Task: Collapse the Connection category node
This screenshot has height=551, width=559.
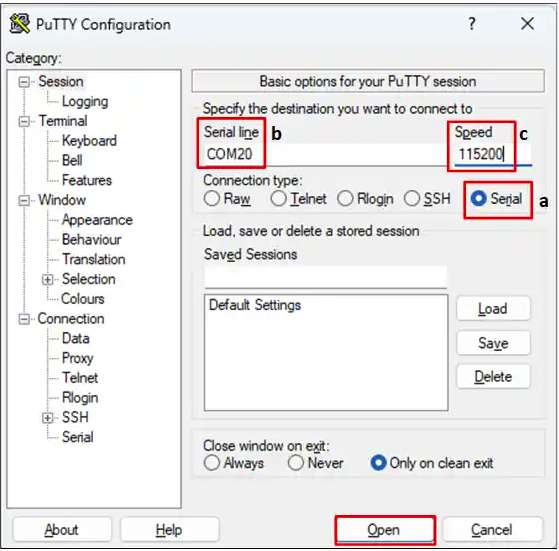Action: pyautogui.click(x=24, y=319)
